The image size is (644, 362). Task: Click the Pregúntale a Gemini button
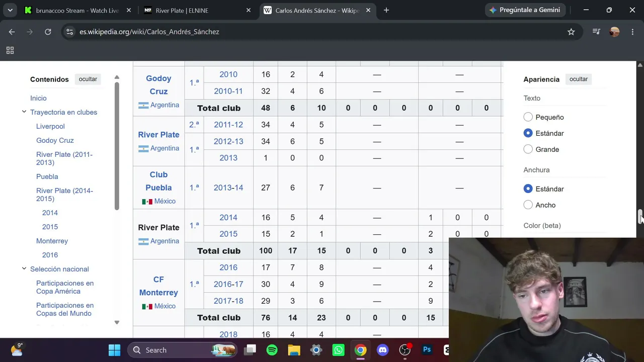click(x=525, y=10)
